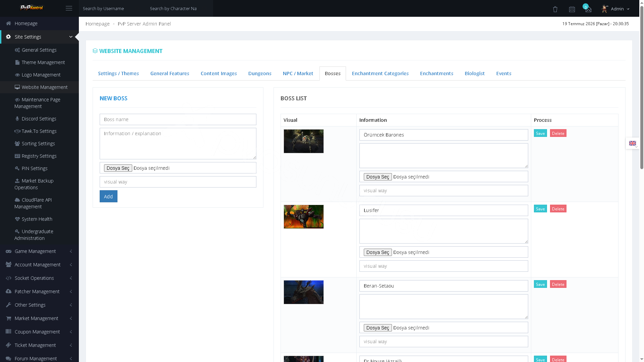Click the Homepage house icon in sidebar
This screenshot has height=362, width=644.
[9, 23]
